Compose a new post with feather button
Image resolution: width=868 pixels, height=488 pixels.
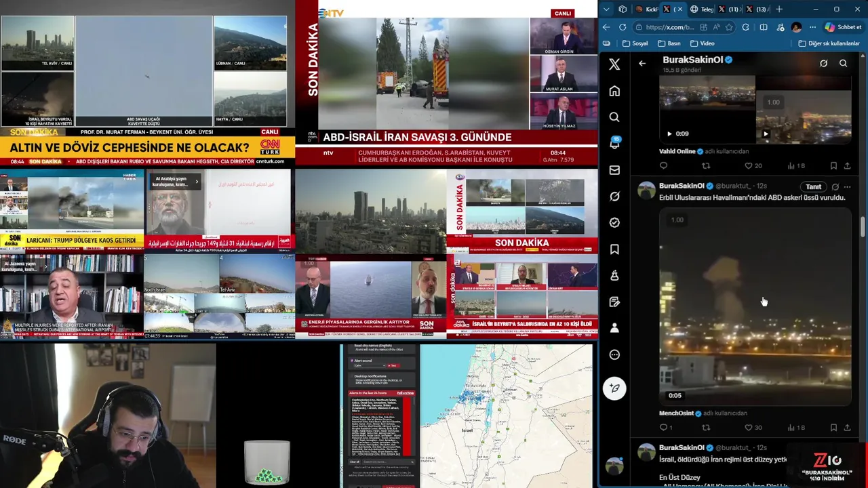click(614, 388)
